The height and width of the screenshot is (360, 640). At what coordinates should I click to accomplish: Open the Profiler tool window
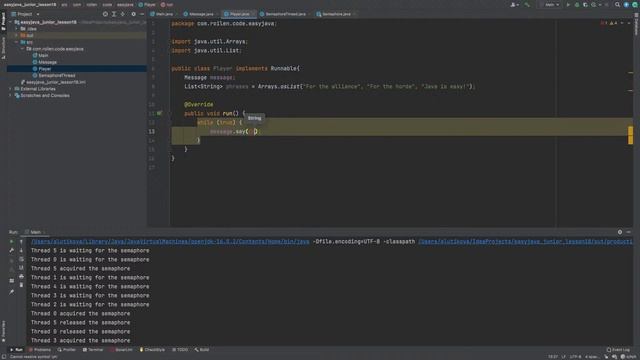67,350
